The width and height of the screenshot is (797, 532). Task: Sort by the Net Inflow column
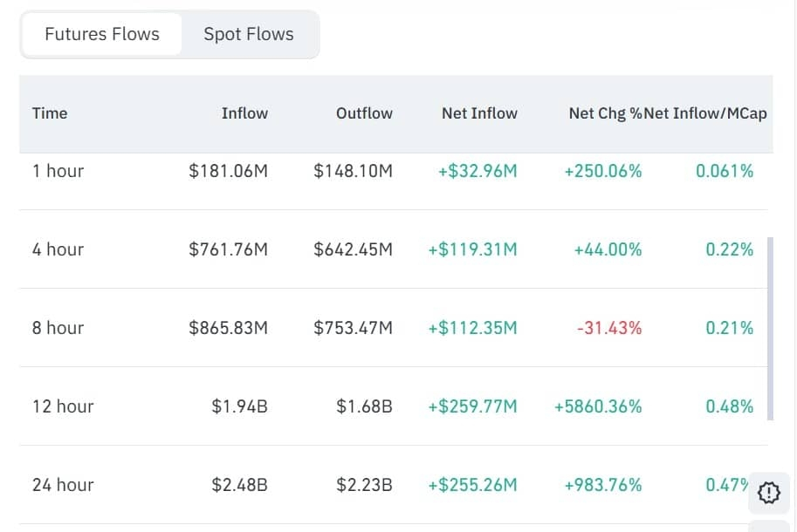[x=479, y=113]
